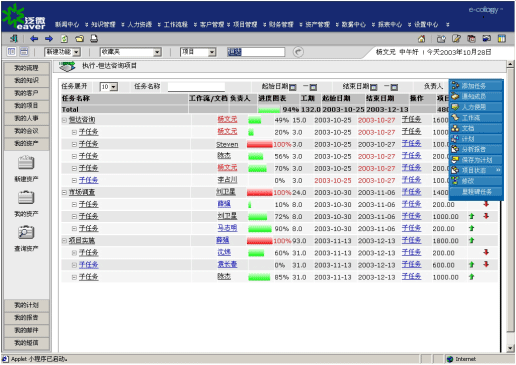Image resolution: width=516 pixels, height=365 pixels.
Task: Toggle expander of Steven's 子任务 row
Action: 74,144
